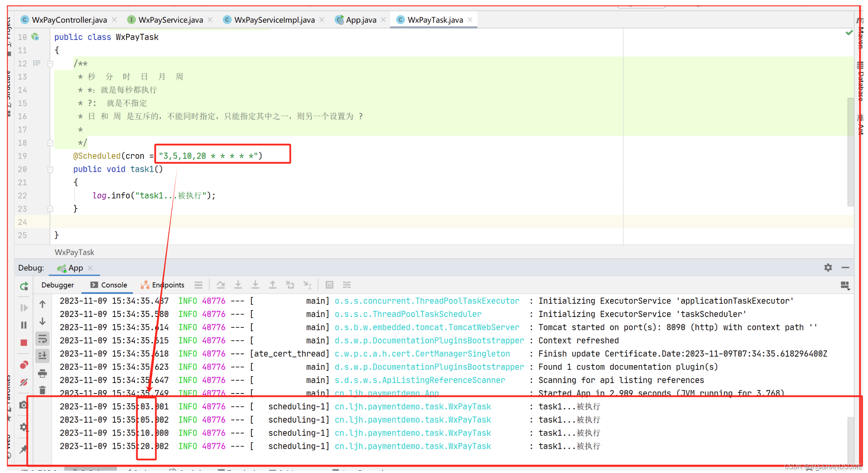The image size is (868, 473).
Task: Collapse the task1 method fold marker
Action: coord(50,169)
